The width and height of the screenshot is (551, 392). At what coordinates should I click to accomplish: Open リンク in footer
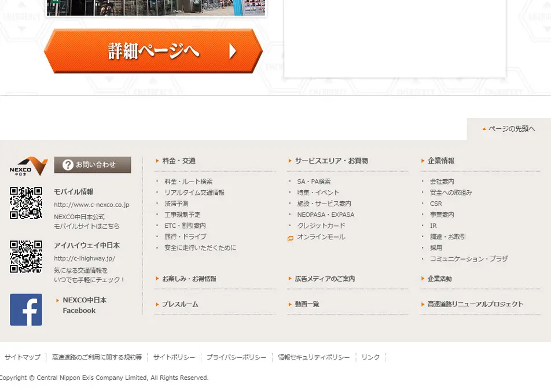click(x=370, y=357)
